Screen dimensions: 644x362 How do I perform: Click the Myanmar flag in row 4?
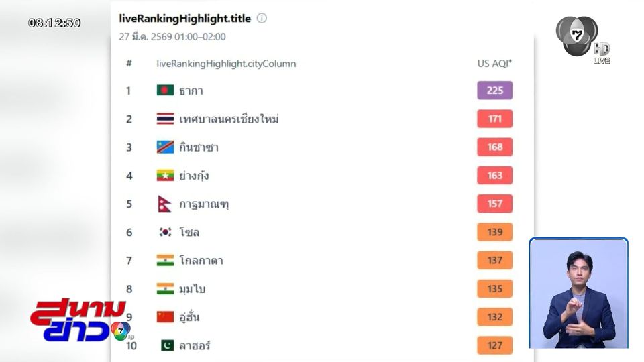165,176
